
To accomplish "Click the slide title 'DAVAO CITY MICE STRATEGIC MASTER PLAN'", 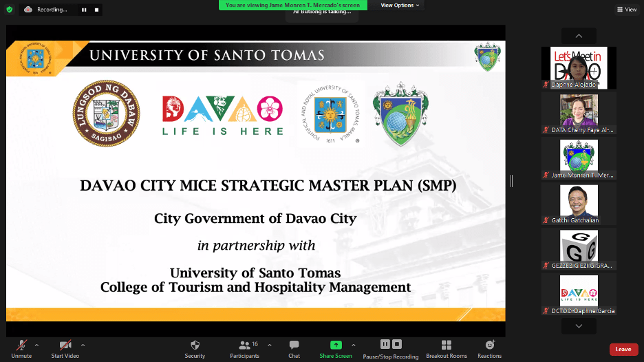I will pyautogui.click(x=268, y=186).
